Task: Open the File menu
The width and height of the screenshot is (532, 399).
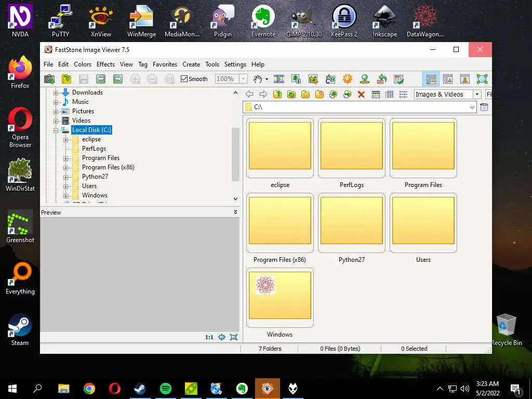Action: point(48,64)
